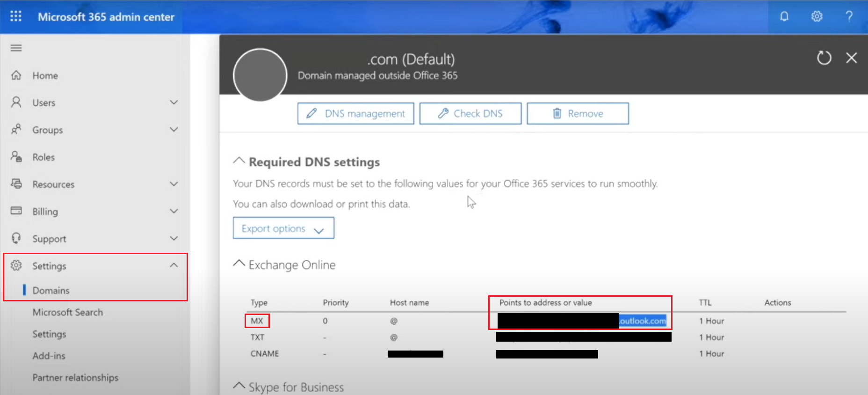Click the Microsoft 365 admin center title
The image size is (868, 395).
[106, 17]
